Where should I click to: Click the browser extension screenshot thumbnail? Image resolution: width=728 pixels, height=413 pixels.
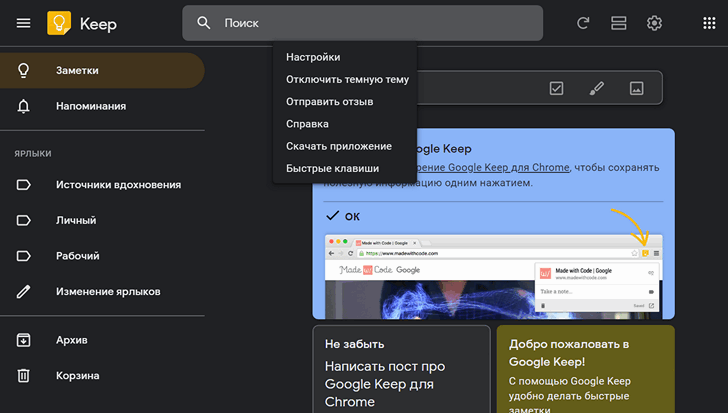pyautogui.click(x=494, y=277)
